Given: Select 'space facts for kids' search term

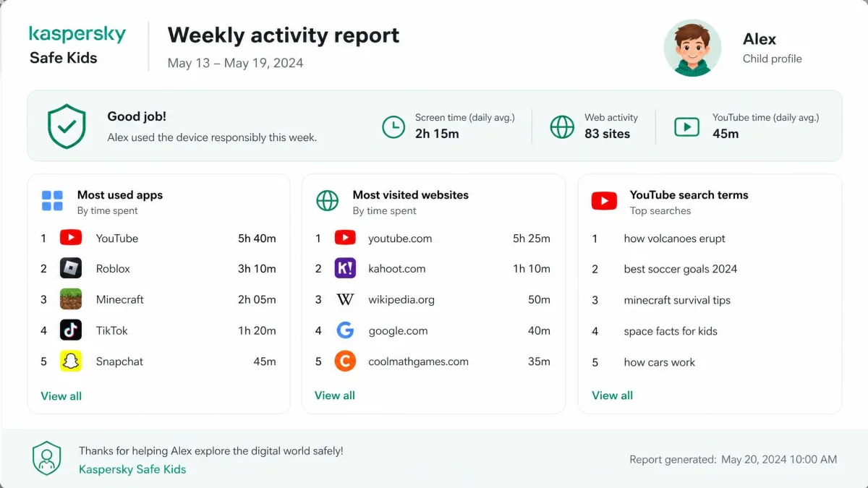Looking at the screenshot, I should click(x=671, y=331).
